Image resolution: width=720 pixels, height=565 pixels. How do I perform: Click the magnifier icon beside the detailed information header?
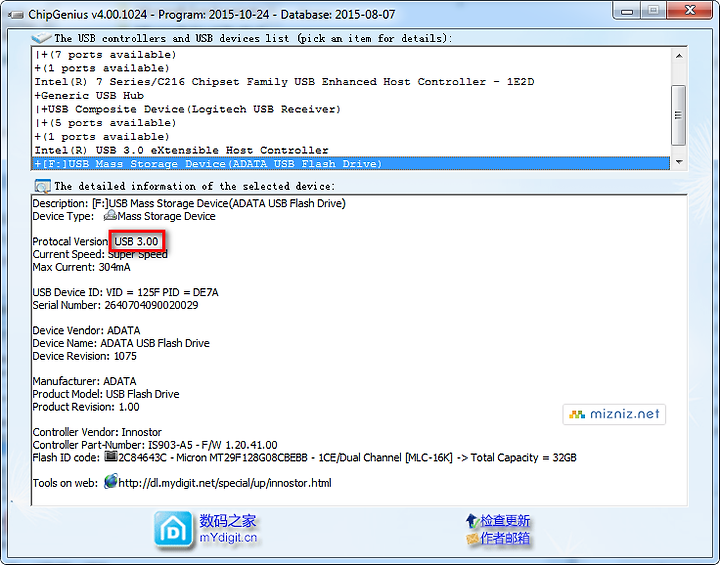pyautogui.click(x=42, y=186)
